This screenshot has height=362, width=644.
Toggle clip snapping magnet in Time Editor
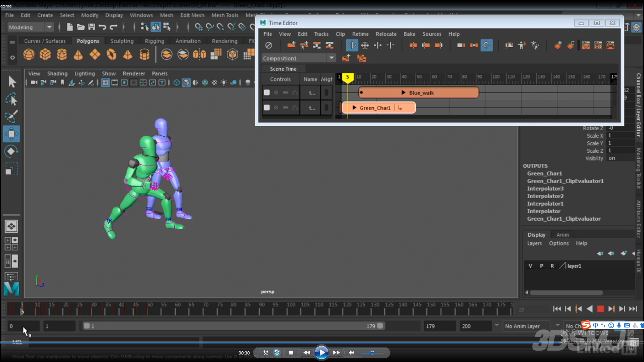tap(487, 45)
